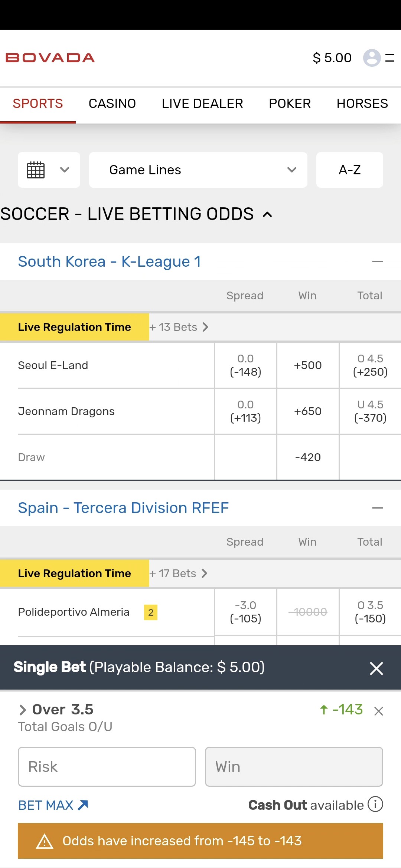Sort with the A-Z button
The height and width of the screenshot is (868, 401).
click(x=349, y=170)
